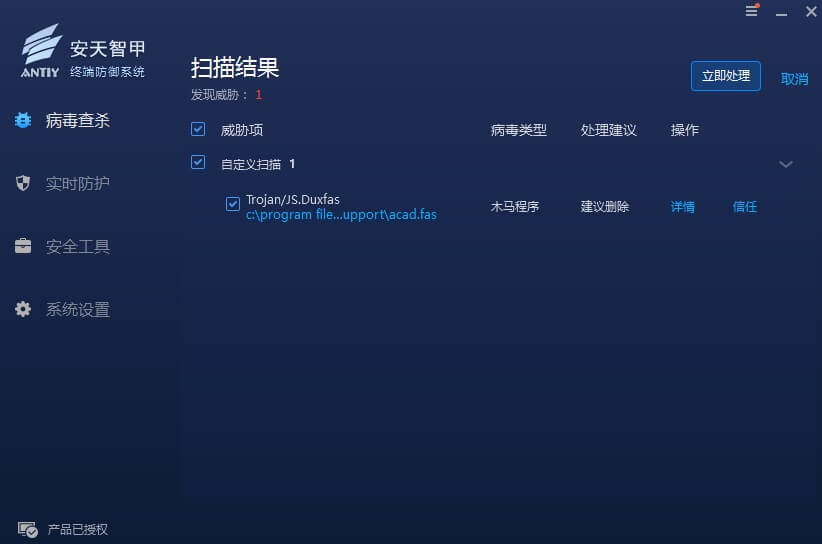Click the product authorized status icon
Screen dimensions: 822x544
pos(28,530)
